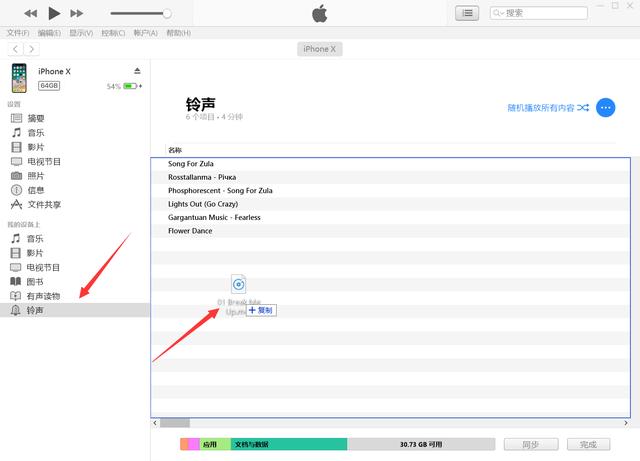Click the fast-forward next track button

click(x=76, y=13)
